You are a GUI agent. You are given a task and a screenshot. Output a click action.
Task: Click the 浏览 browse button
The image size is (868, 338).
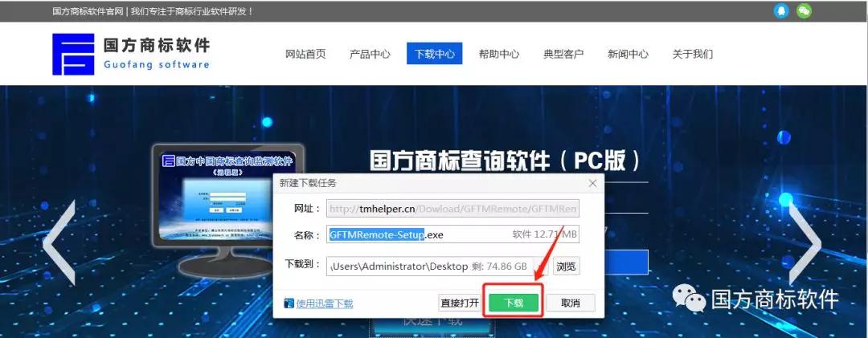pos(566,267)
